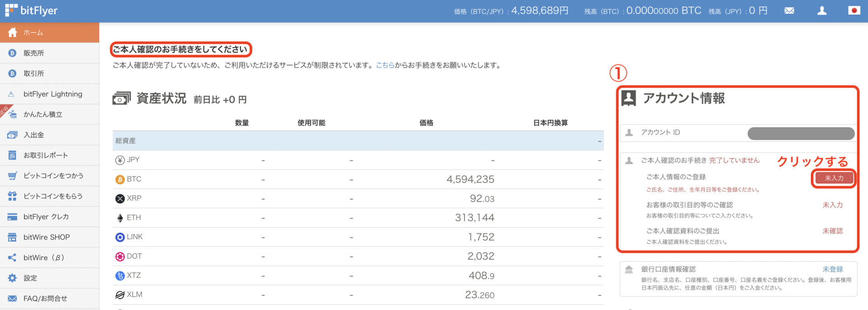Open the user profile icon in header
Screen dimensions: 868x310
[822, 10]
